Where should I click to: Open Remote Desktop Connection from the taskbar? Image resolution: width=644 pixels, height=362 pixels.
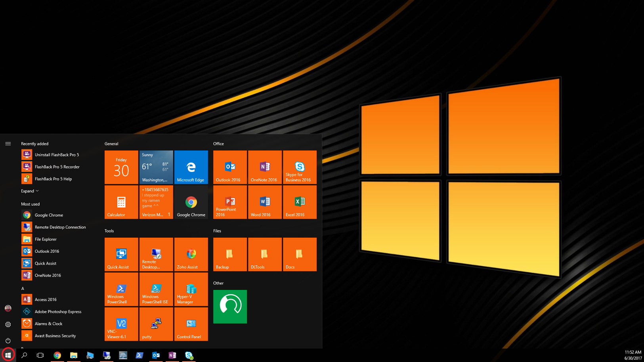[107, 355]
